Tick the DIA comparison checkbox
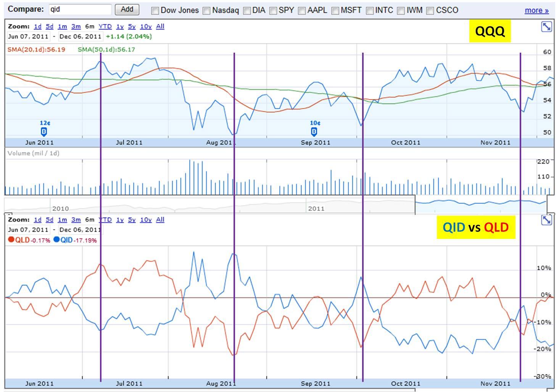 (247, 11)
